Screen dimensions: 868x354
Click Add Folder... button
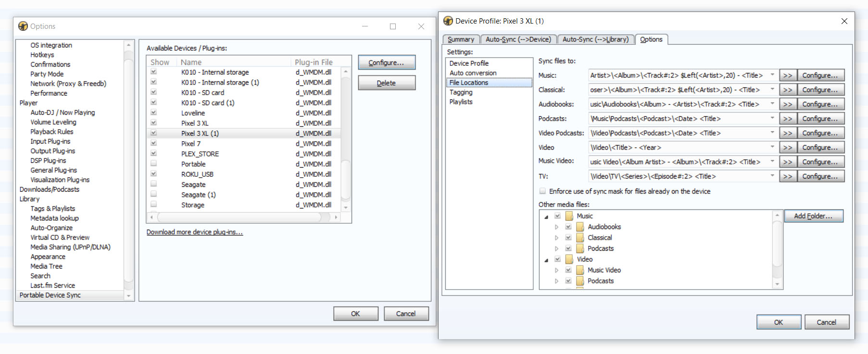[814, 216]
